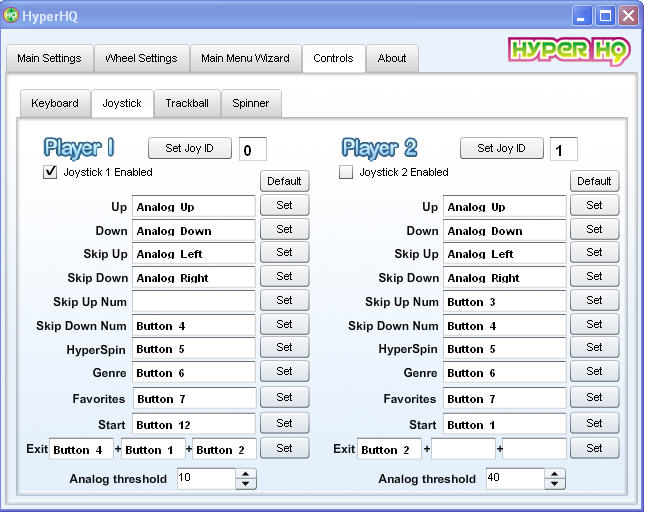Viewport: 645px width, 512px height.
Task: Set Player 2 Skip Down control
Action: pos(594,276)
